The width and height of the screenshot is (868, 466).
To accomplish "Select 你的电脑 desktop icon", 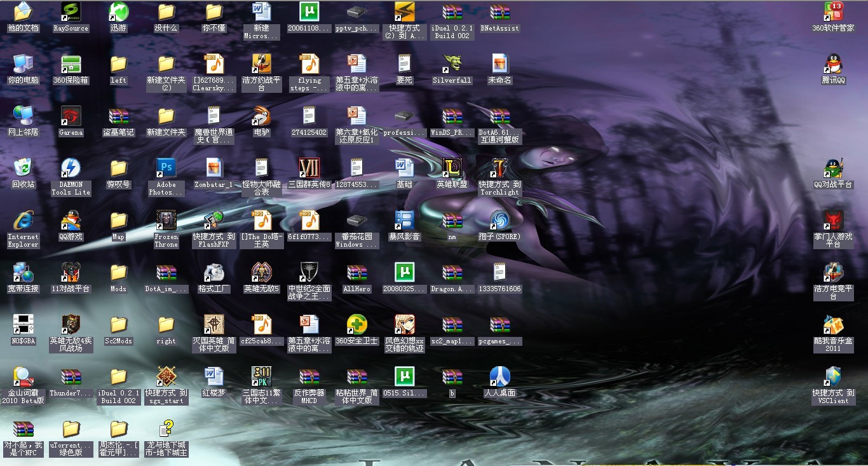I will (23, 64).
